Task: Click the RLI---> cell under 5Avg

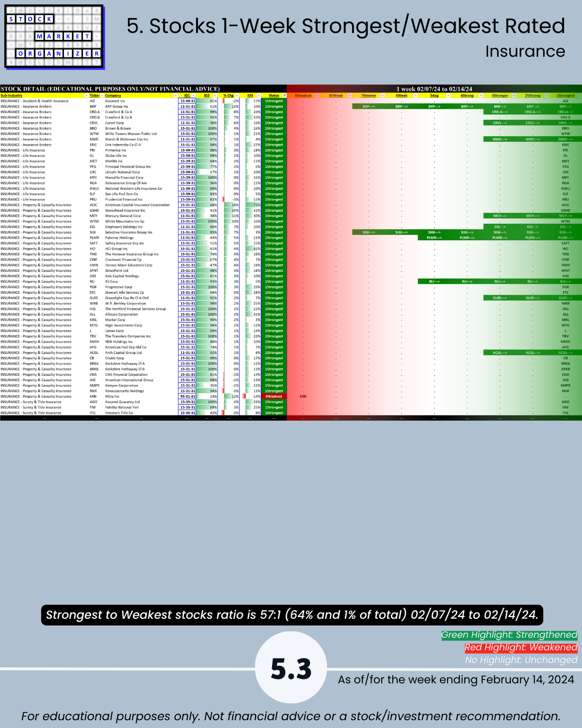Action: 434,281
